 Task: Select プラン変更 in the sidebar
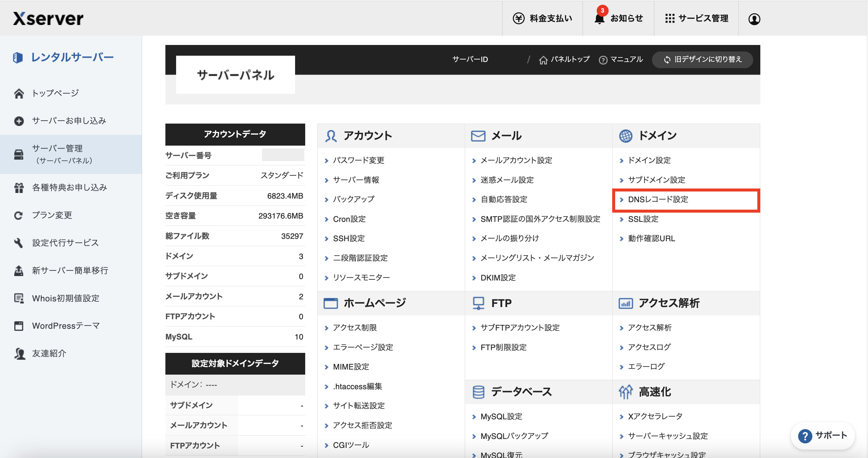tap(52, 215)
